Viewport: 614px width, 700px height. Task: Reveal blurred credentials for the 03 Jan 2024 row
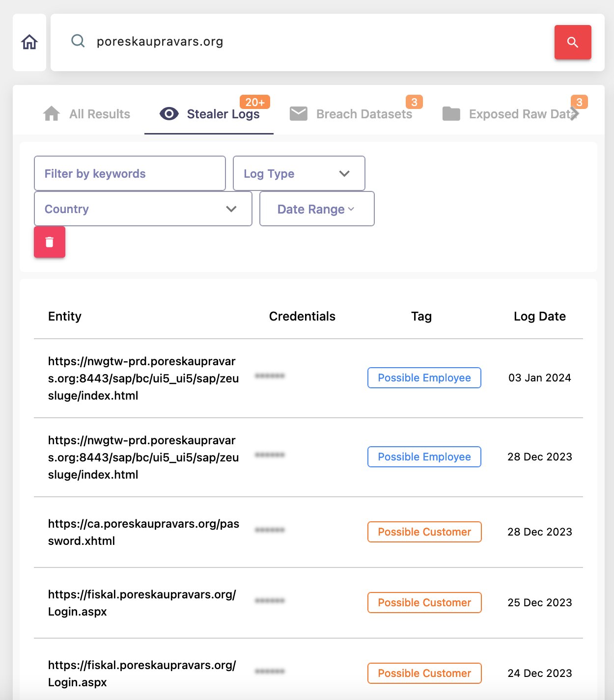(x=270, y=376)
